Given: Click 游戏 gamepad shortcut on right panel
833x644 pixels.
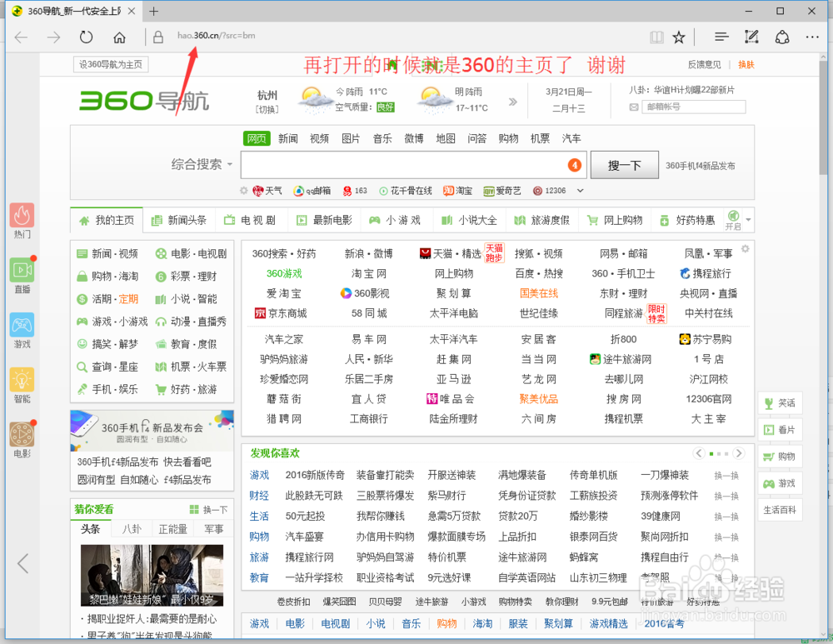Looking at the screenshot, I should (780, 483).
